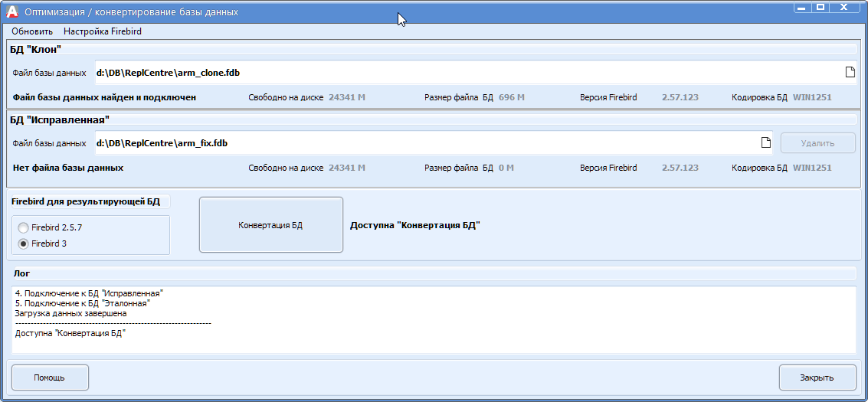Click the Удалить button
Viewport: 868px width, 402px height.
[x=817, y=143]
